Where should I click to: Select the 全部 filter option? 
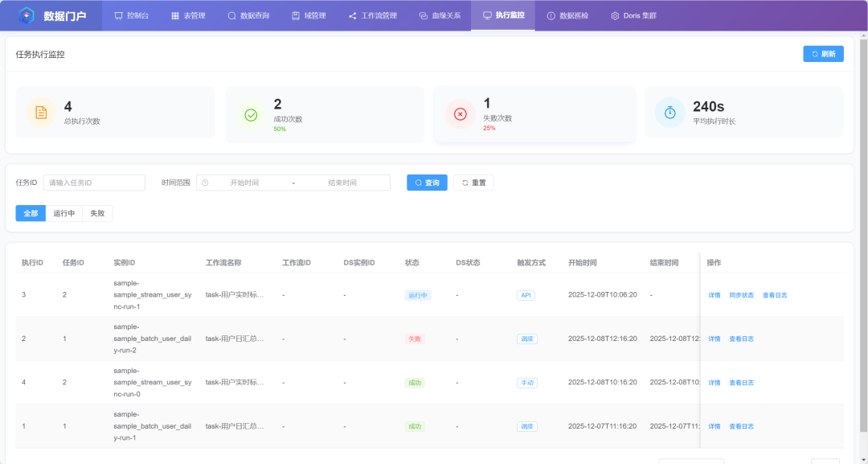pos(31,213)
